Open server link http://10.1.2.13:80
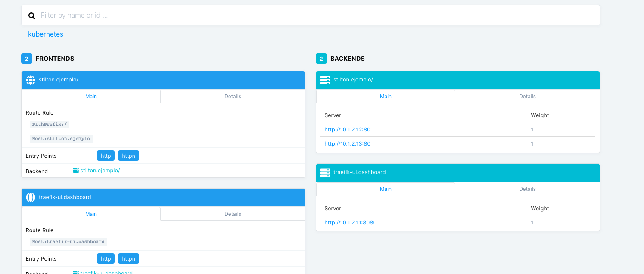The image size is (644, 274). 347,144
